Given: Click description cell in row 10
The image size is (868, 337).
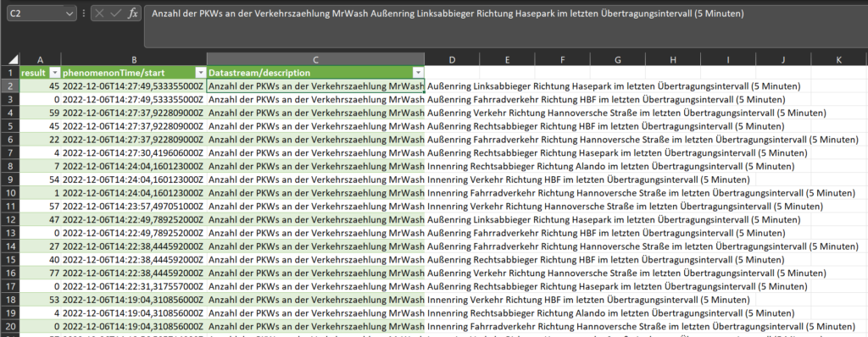Looking at the screenshot, I should pyautogui.click(x=315, y=193).
